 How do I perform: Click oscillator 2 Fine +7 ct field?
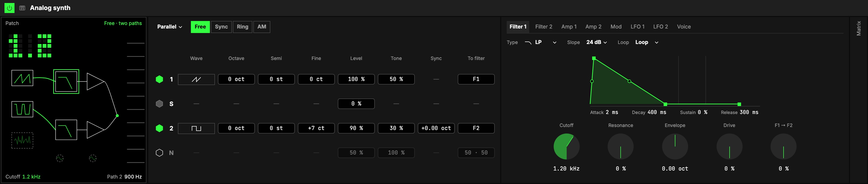tap(316, 128)
